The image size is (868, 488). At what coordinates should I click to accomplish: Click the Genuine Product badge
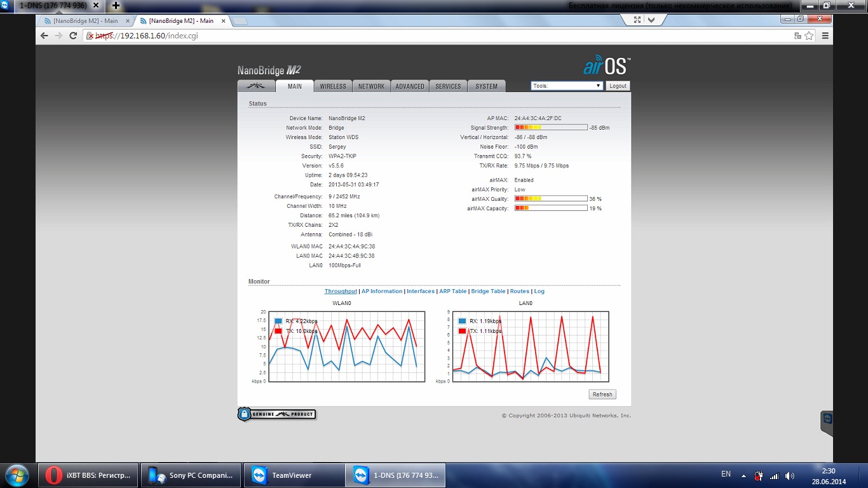(x=276, y=414)
